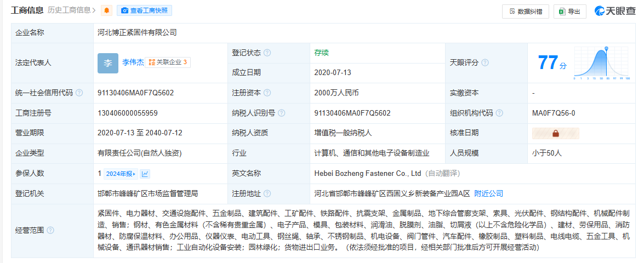The height and width of the screenshot is (263, 644).
Task: Click taxpayer ID 91130406MA0F7Q5602 under 纳税人识别号
Action: click(352, 113)
